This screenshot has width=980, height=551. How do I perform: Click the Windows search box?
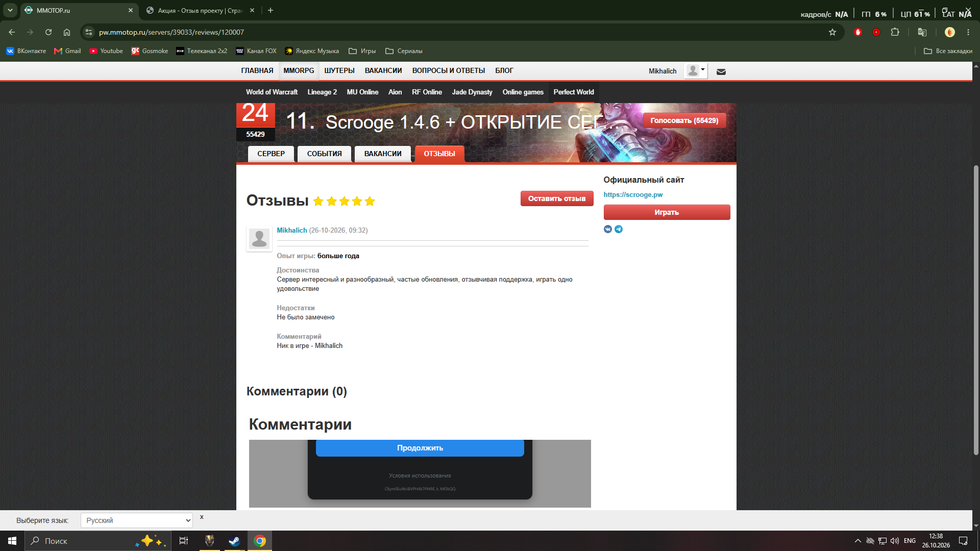[x=97, y=541]
